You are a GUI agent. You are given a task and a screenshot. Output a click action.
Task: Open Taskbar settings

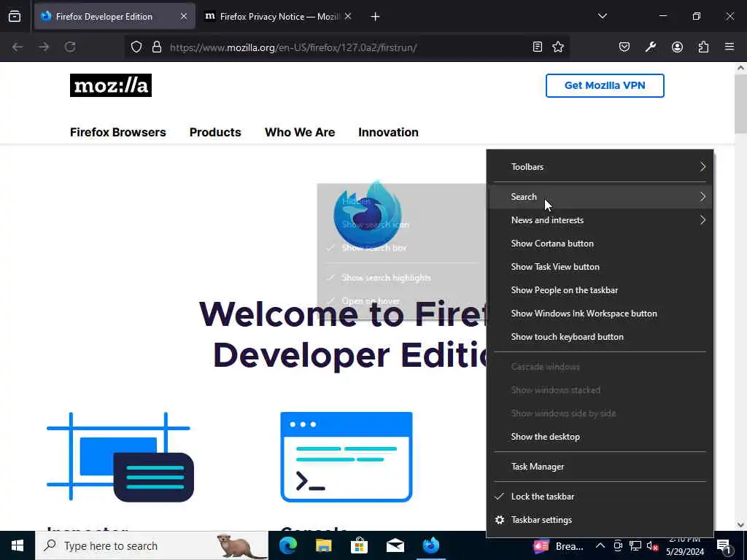coord(600,519)
